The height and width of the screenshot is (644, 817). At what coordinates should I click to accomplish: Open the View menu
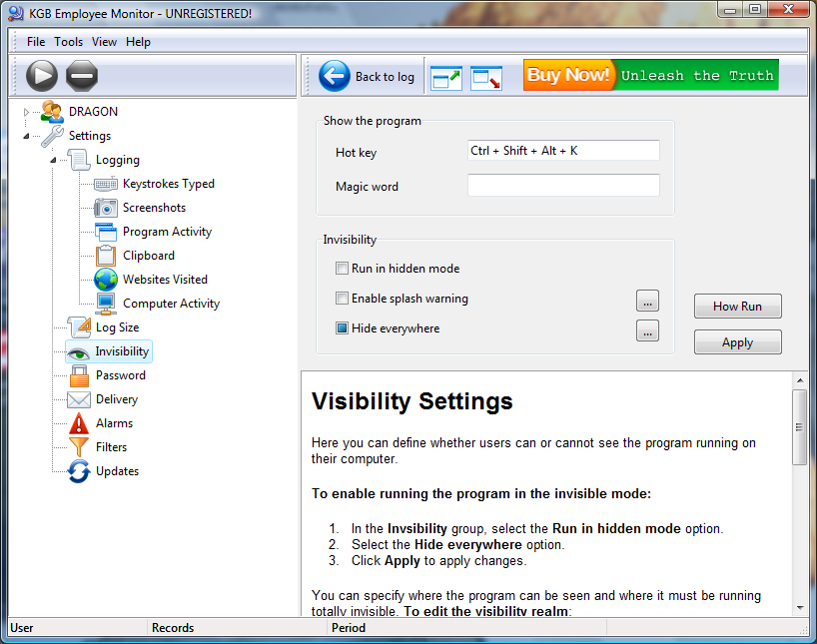point(104,42)
